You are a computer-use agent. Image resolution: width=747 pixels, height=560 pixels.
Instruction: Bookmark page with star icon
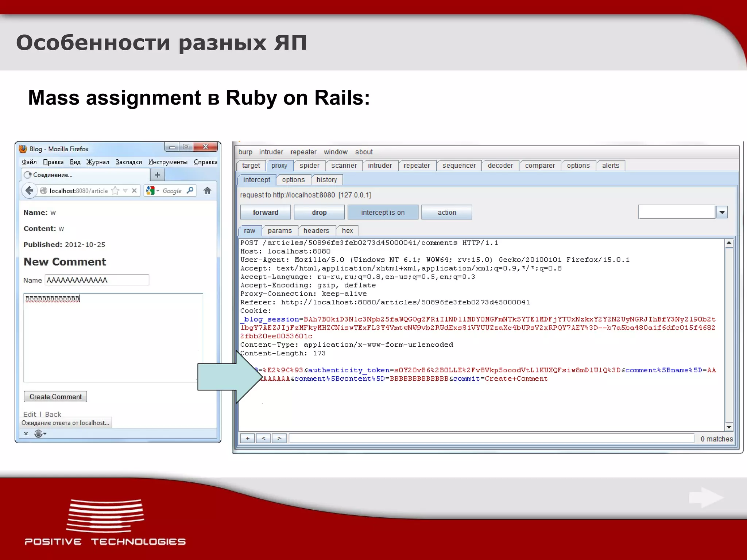pos(115,191)
